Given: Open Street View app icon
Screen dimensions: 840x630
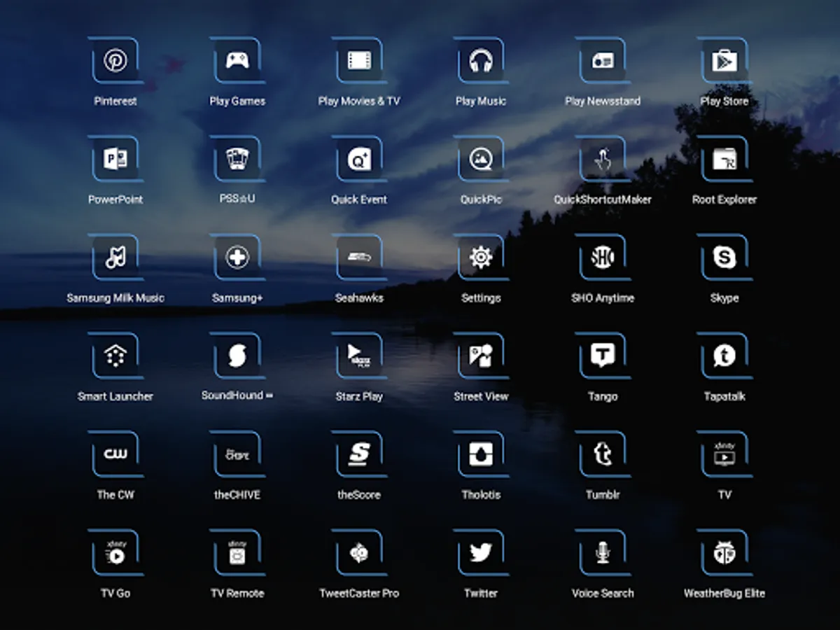Looking at the screenshot, I should click(481, 356).
